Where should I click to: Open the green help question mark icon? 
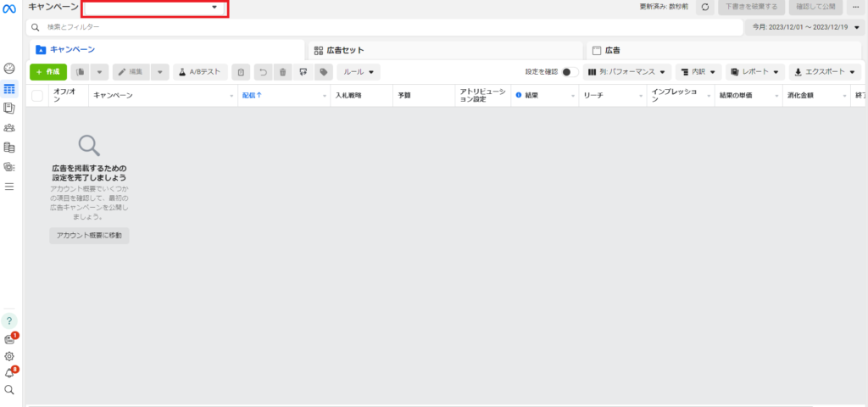click(x=9, y=321)
